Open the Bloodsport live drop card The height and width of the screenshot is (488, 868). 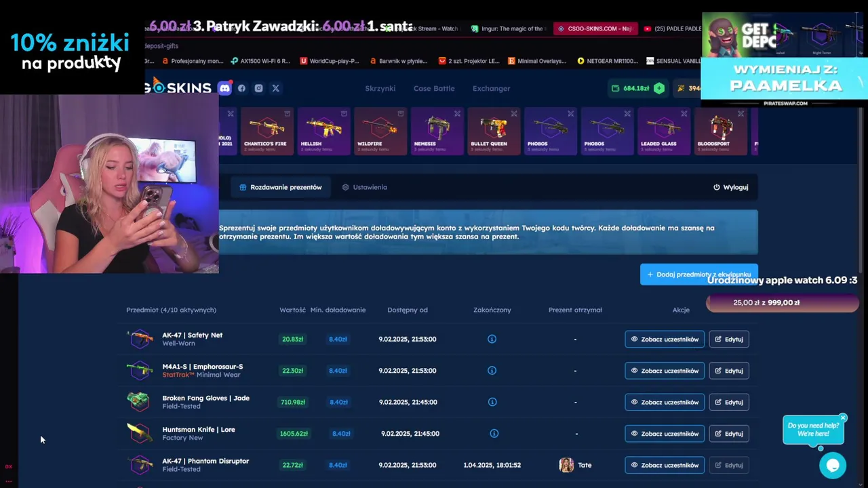(720, 131)
